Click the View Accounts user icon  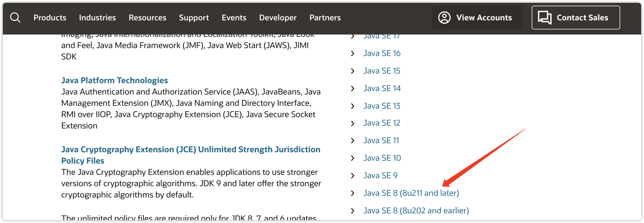[444, 18]
